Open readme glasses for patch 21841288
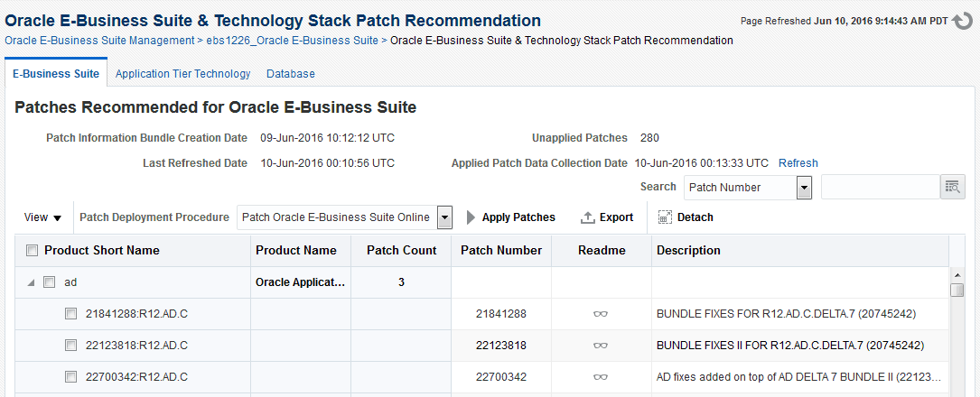Viewport: 980px width, 397px height. [x=601, y=314]
